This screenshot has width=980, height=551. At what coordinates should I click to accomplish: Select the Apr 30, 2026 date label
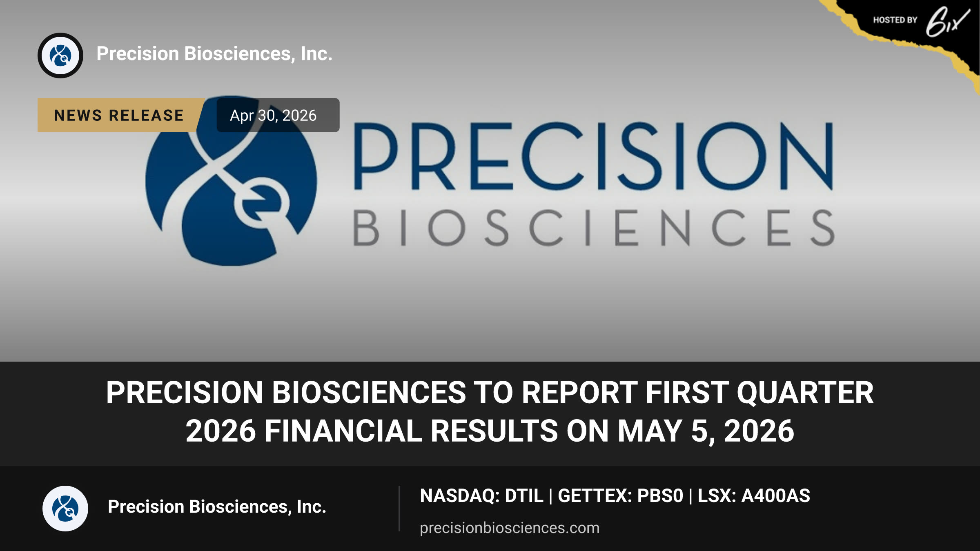coord(273,116)
